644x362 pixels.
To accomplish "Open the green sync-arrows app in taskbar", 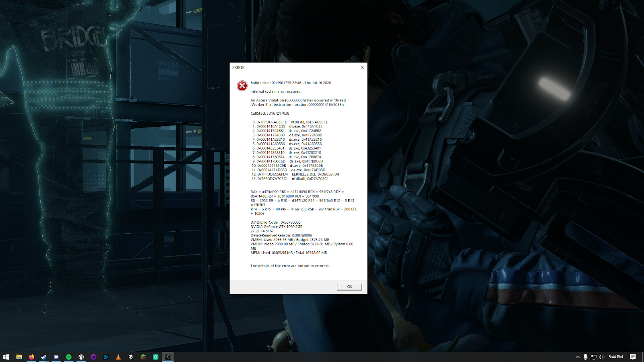I will (156, 357).
